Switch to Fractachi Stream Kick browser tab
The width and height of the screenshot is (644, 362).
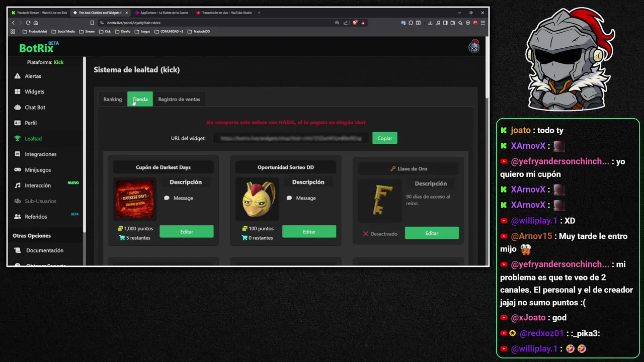39,13
